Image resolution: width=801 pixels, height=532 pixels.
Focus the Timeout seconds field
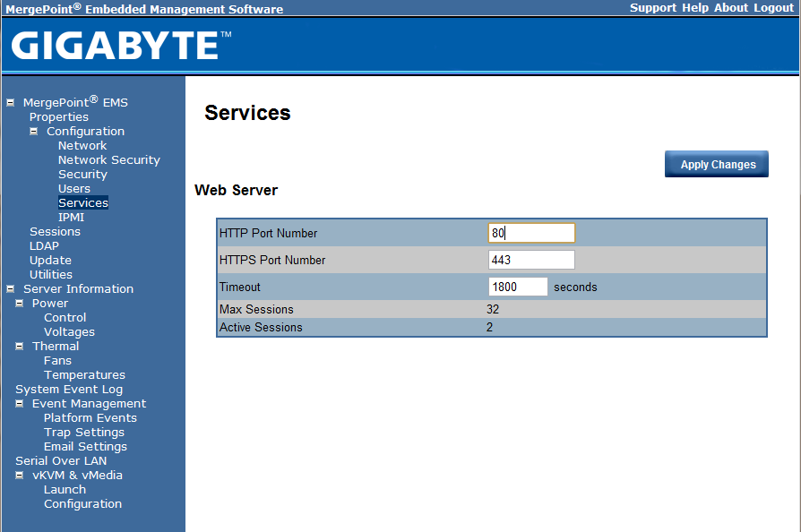coord(518,287)
